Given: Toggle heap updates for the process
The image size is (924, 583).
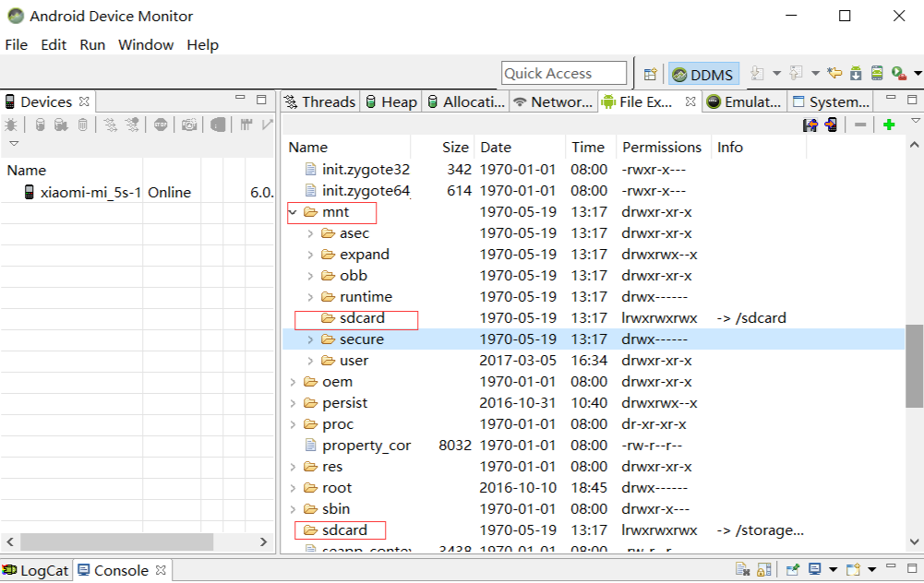Looking at the screenshot, I should (40, 125).
